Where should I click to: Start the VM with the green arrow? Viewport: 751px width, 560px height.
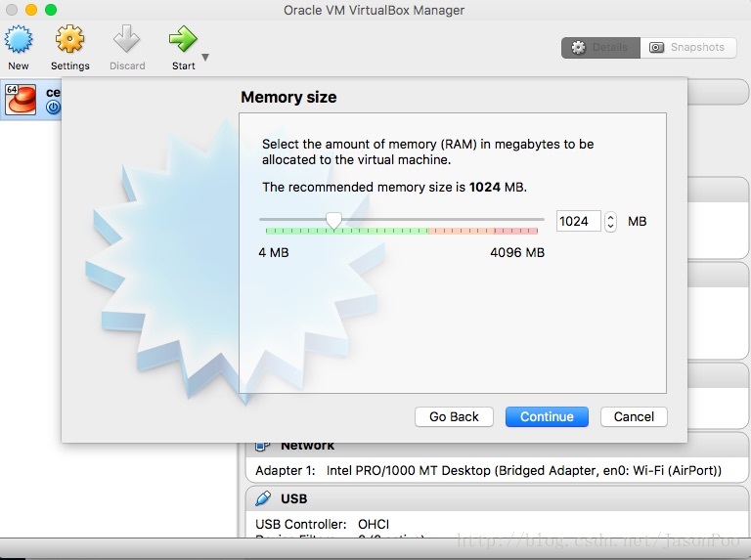[183, 39]
